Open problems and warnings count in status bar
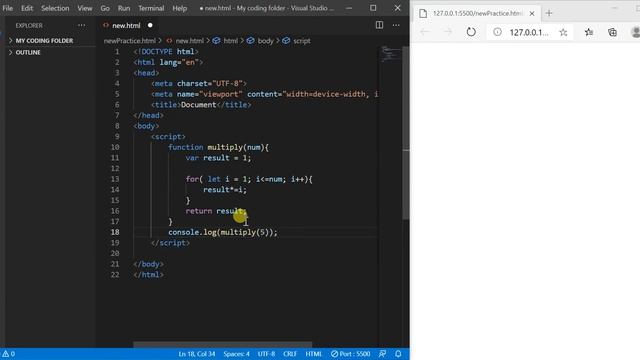The width and height of the screenshot is (640, 360). coord(9,354)
